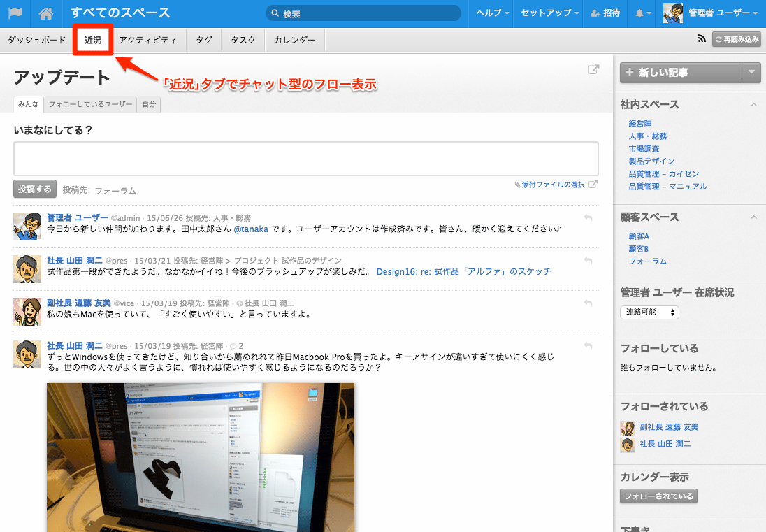Click the flag icon in top bar
This screenshot has width=766, height=532.
tap(15, 13)
